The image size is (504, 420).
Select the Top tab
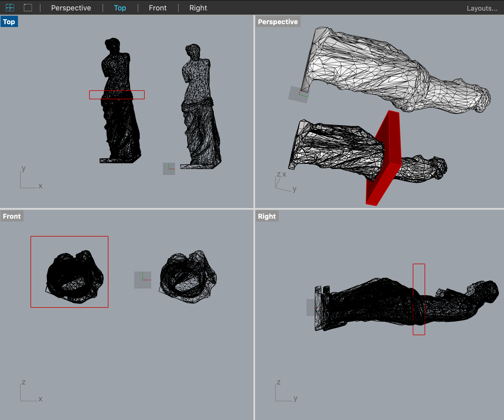click(x=120, y=8)
